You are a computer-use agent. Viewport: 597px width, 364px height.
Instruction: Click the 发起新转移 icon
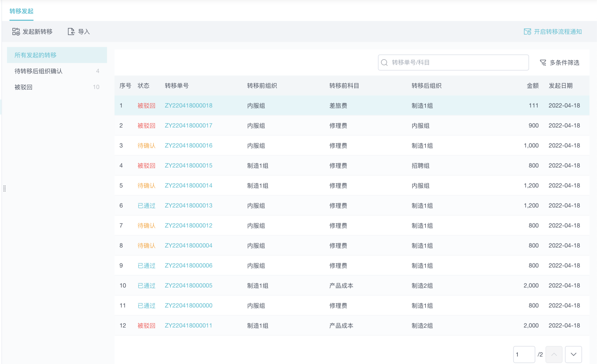click(16, 31)
